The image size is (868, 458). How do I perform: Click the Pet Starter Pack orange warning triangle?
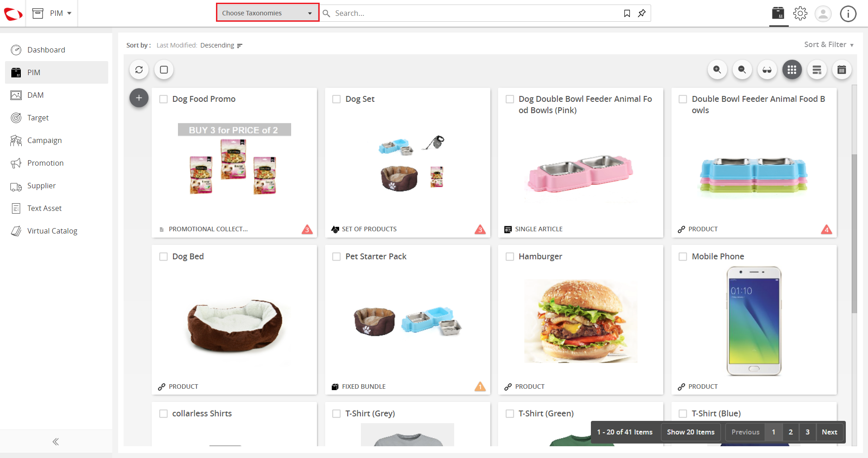[480, 386]
